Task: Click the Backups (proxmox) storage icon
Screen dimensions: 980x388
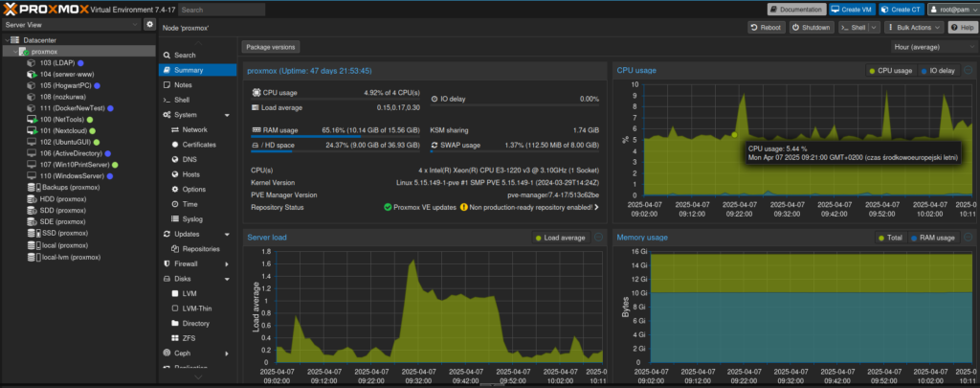Action: coord(32,188)
